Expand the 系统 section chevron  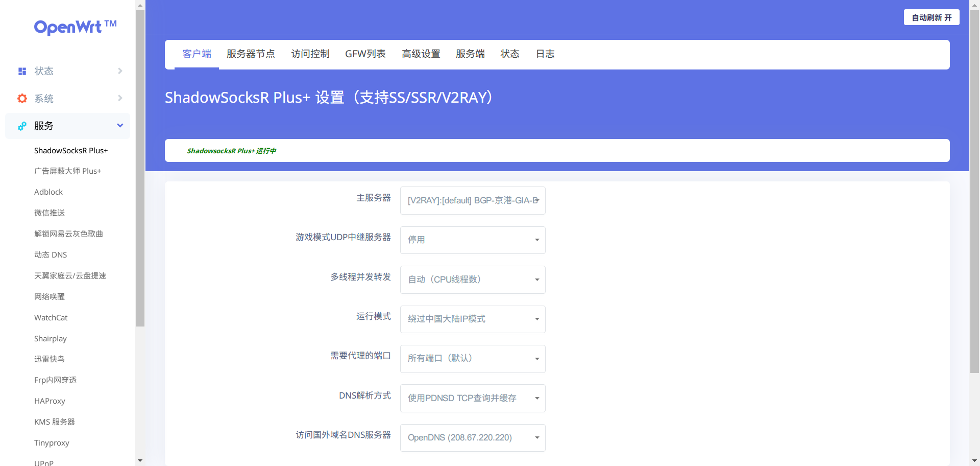pos(120,98)
